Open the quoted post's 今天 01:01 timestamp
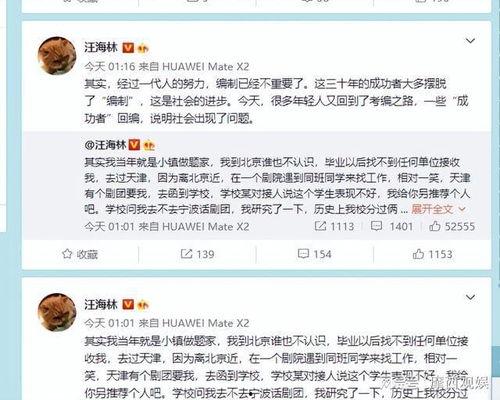 [110, 227]
